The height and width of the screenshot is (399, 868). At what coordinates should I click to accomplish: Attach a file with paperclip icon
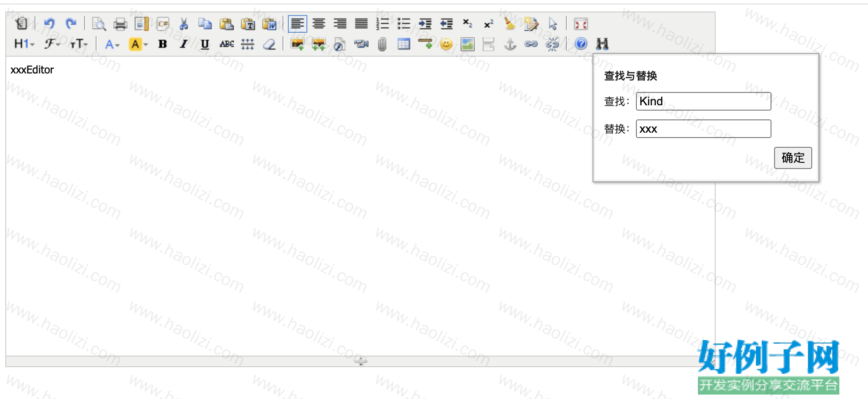(382, 44)
